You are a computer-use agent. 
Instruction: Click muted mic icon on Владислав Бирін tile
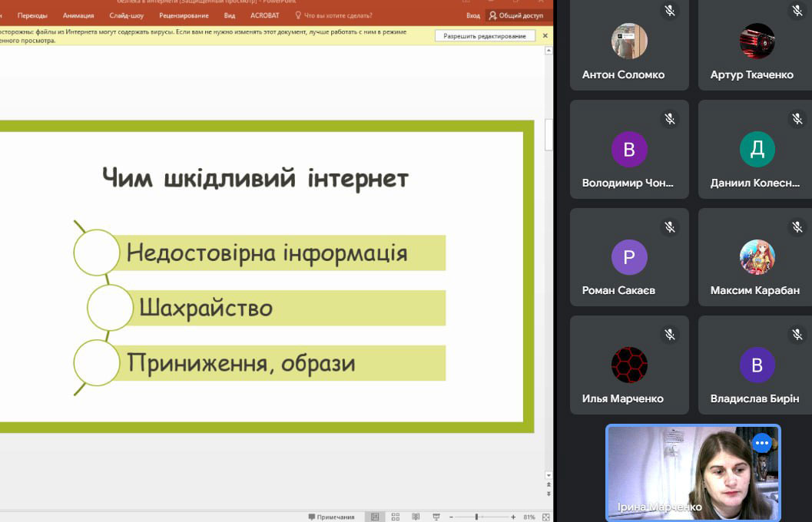coord(797,335)
